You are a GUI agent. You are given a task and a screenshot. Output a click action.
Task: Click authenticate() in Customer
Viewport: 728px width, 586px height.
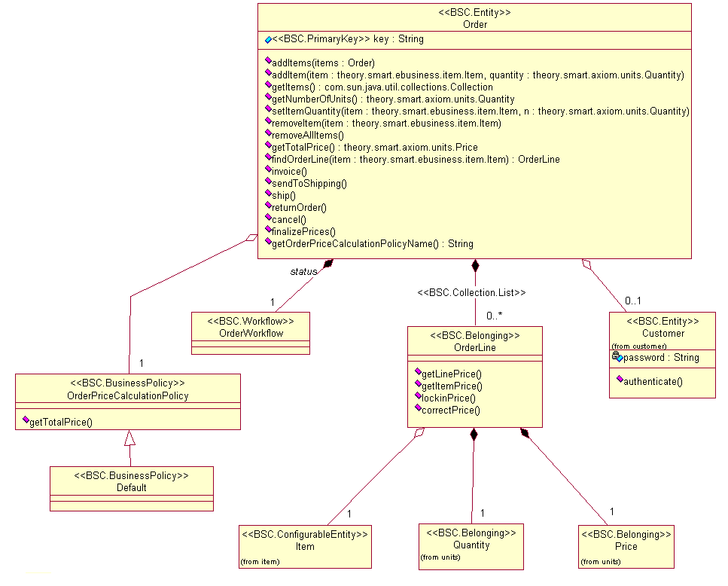click(653, 382)
